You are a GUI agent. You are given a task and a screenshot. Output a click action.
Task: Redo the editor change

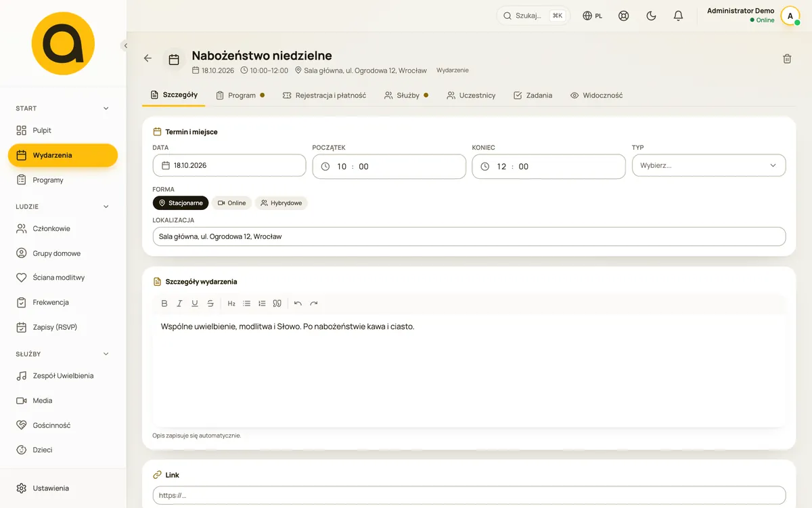313,303
